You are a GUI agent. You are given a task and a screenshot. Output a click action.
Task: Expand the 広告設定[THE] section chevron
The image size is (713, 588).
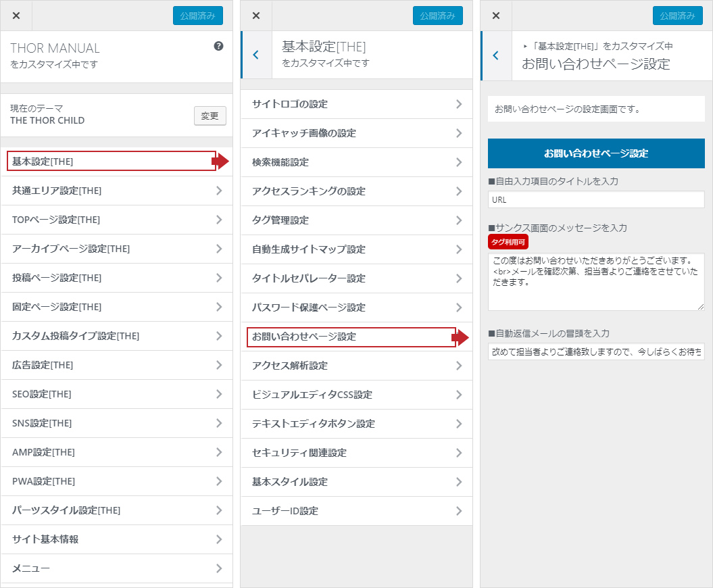219,365
